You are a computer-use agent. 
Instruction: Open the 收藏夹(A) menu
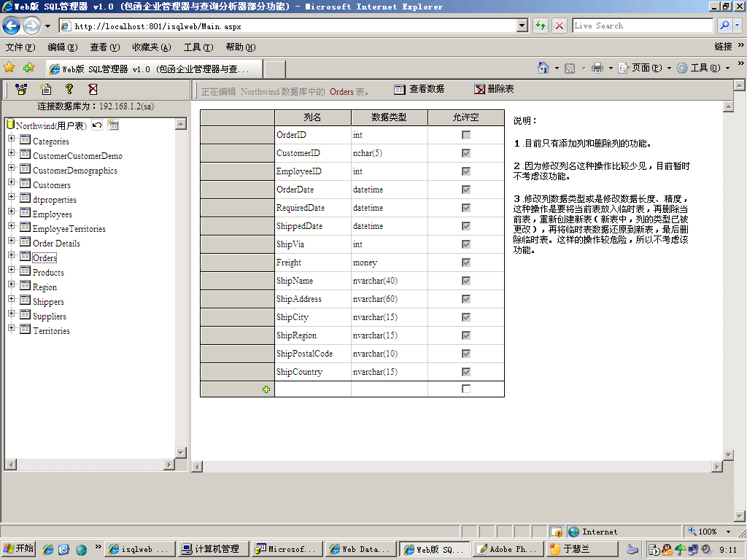pyautogui.click(x=152, y=47)
